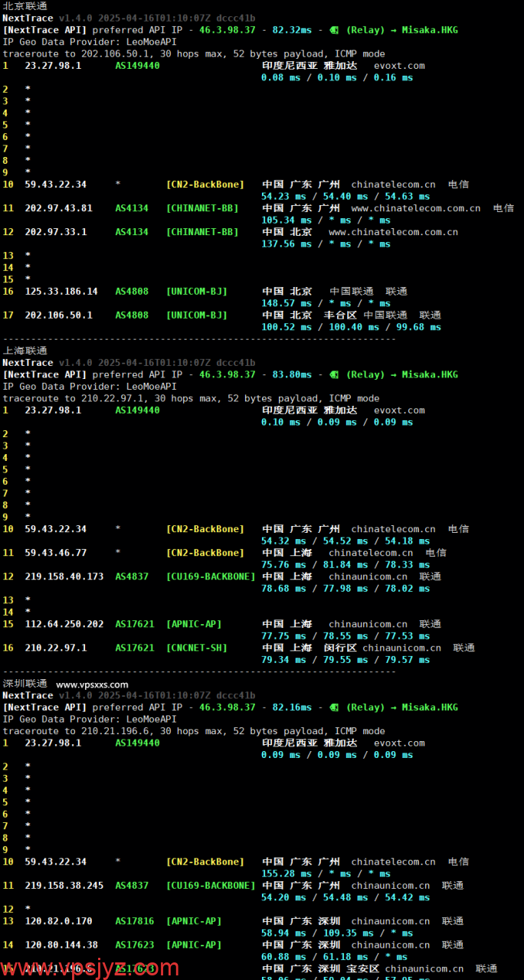Select the 深圳联通 heading text
Screen dimensions: 524x980
25,684
